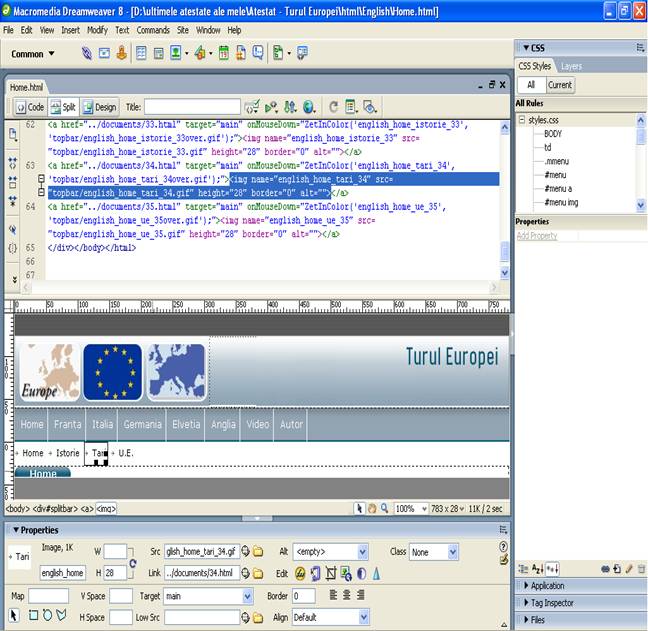Select the BODY rule under styles.css

pos(553,133)
